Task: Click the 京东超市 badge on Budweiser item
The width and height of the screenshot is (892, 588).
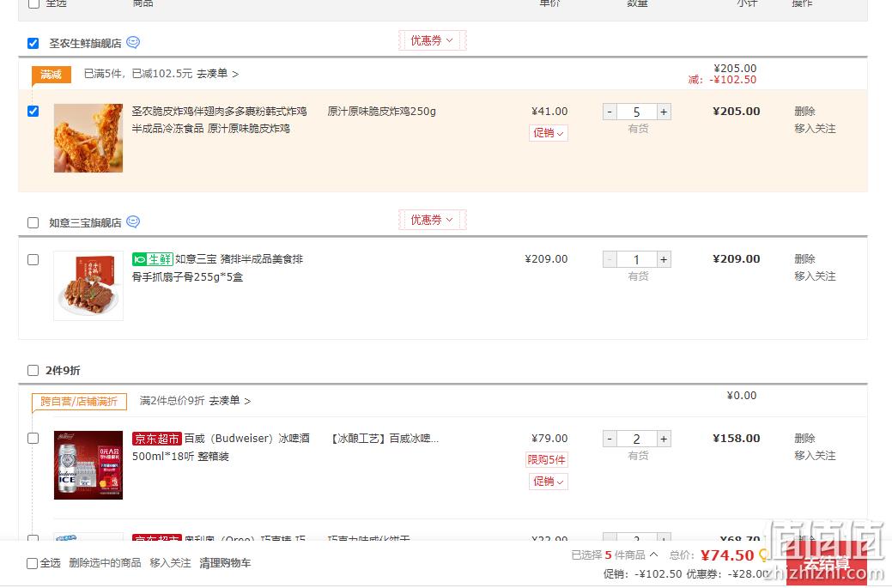Action: [x=156, y=439]
